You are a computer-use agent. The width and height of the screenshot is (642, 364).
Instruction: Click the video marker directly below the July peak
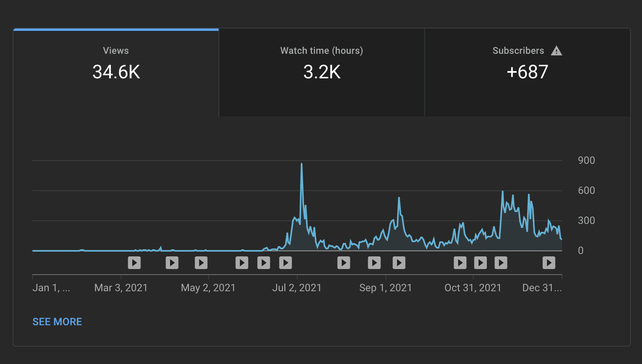[x=285, y=262]
